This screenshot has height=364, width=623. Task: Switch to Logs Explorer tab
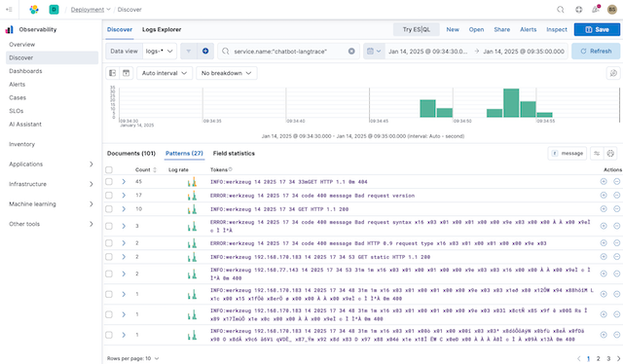(162, 29)
